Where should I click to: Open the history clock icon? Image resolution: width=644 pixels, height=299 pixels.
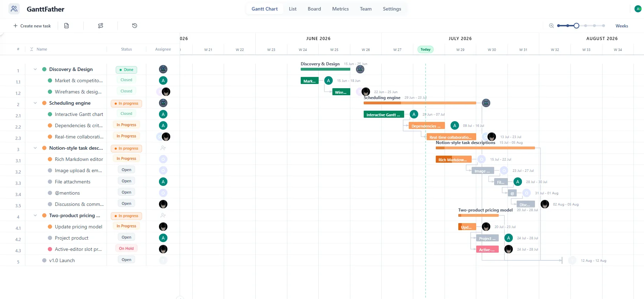(135, 26)
